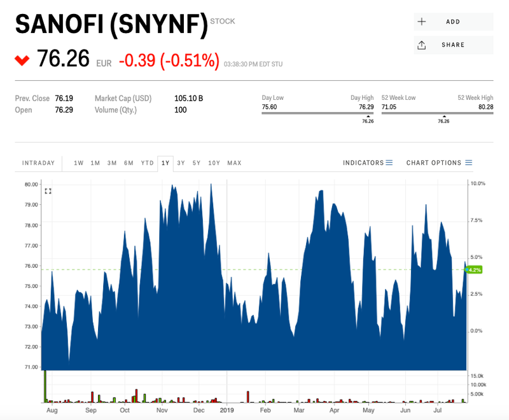
Task: Select the 3Y time range tab
Action: pos(181,163)
